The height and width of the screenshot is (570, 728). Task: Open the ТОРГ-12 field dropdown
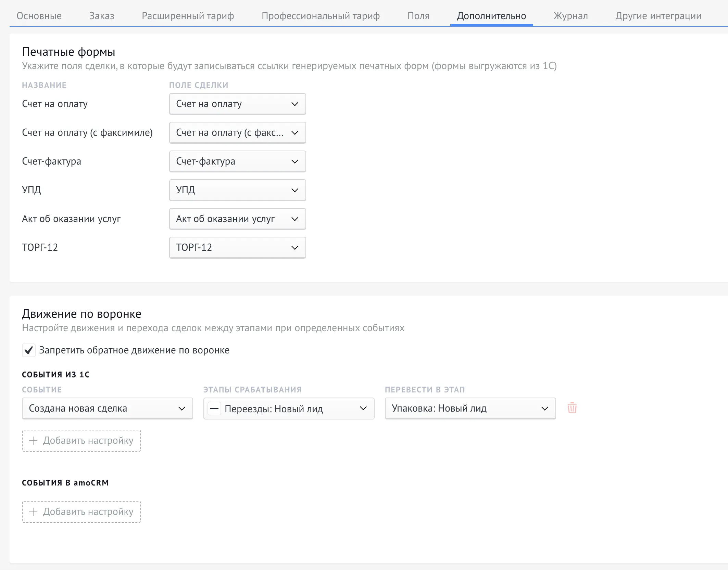(x=237, y=248)
